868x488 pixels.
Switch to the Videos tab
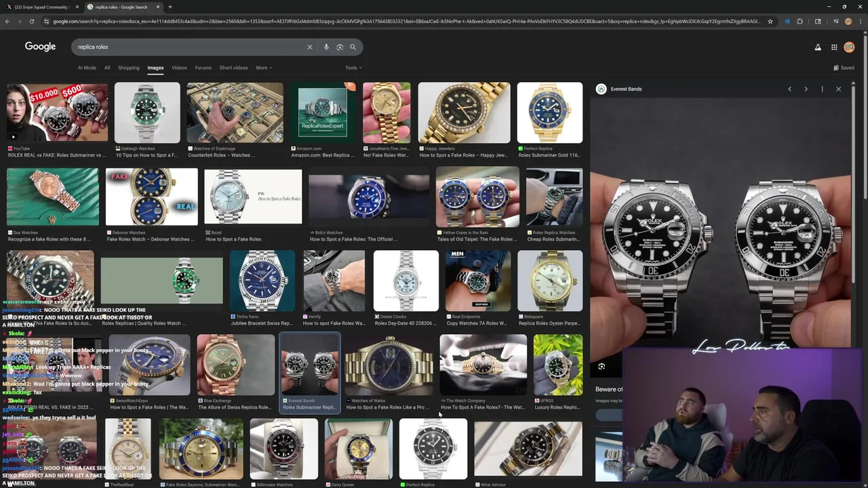pyautogui.click(x=179, y=68)
